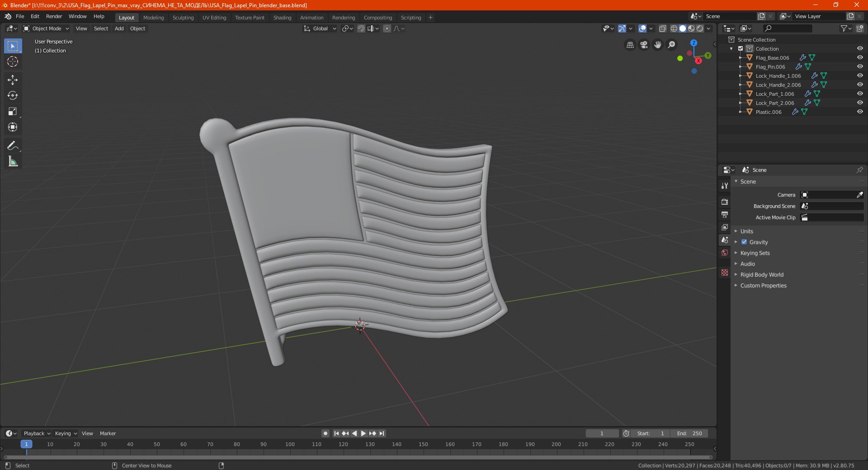
Task: Hide the Plastic.006 object
Action: [x=859, y=112]
